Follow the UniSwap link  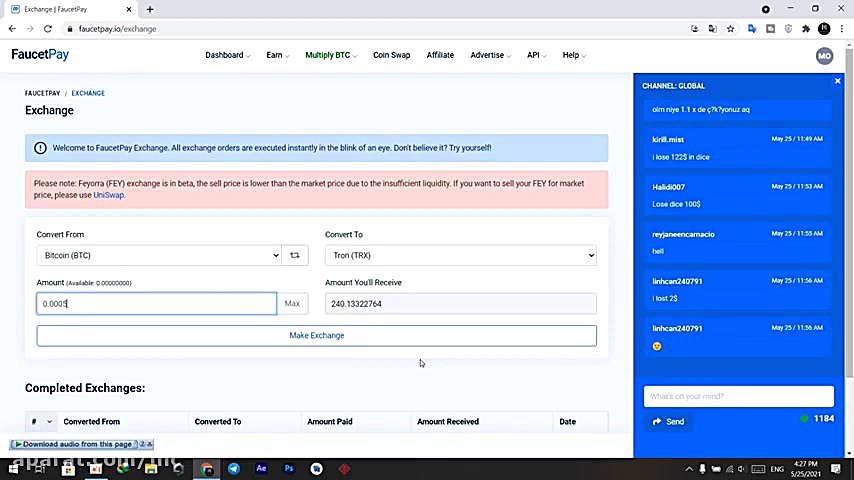click(108, 195)
